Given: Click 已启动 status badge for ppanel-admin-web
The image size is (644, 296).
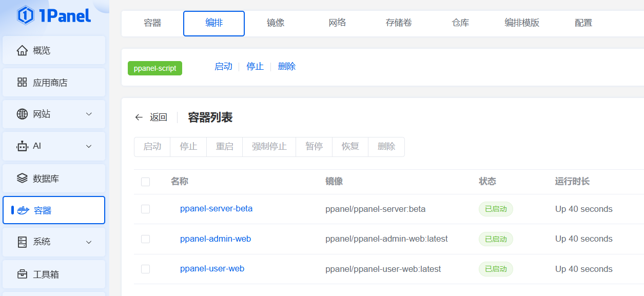Looking at the screenshot, I should click(x=496, y=239).
